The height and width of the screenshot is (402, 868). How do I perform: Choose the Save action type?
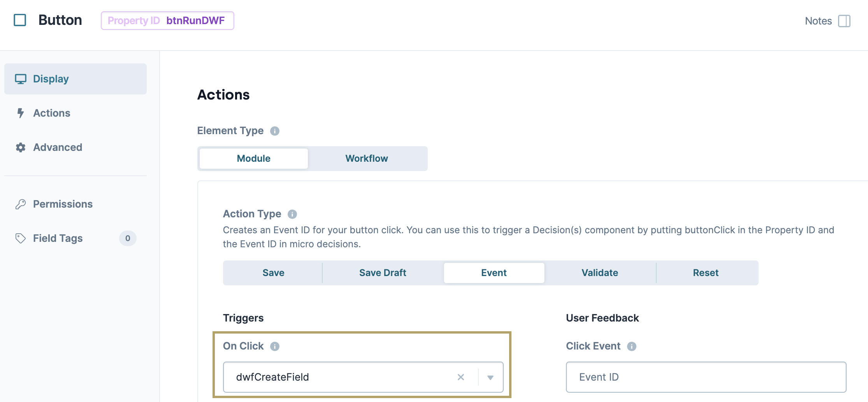pos(273,273)
